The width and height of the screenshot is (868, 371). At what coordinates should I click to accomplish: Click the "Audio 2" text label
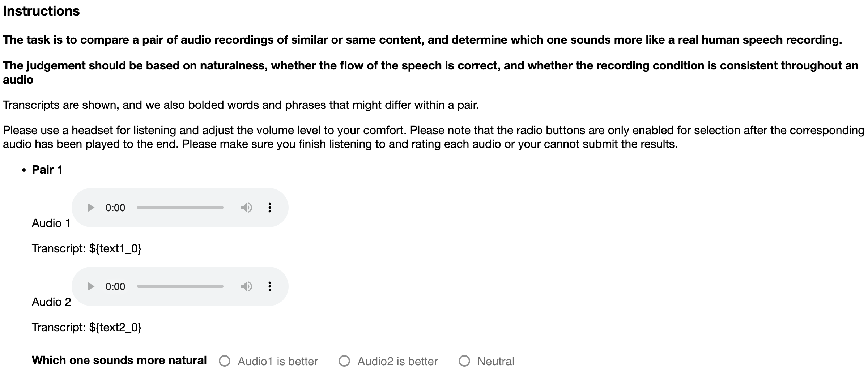click(x=51, y=302)
